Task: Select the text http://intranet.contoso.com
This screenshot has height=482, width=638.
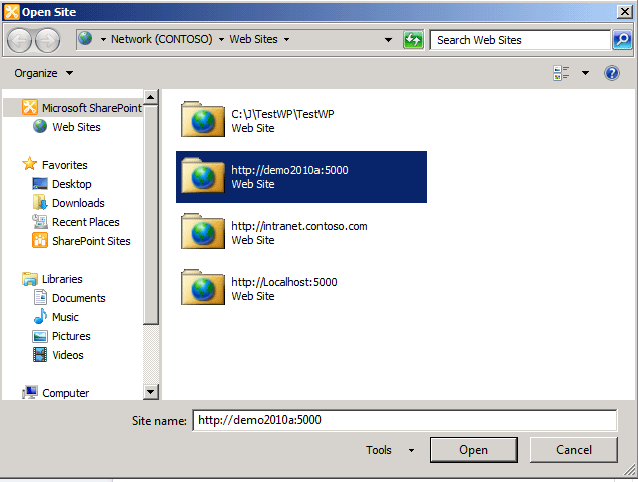Action: tap(299, 226)
